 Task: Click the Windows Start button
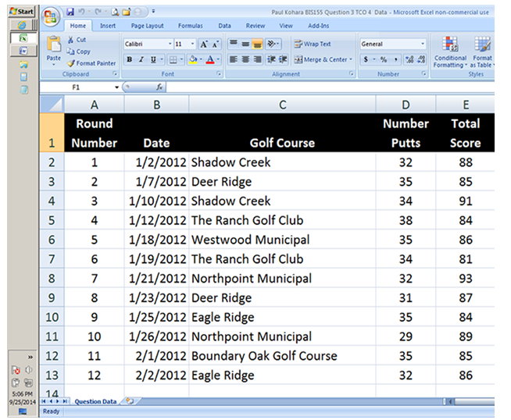(21, 12)
